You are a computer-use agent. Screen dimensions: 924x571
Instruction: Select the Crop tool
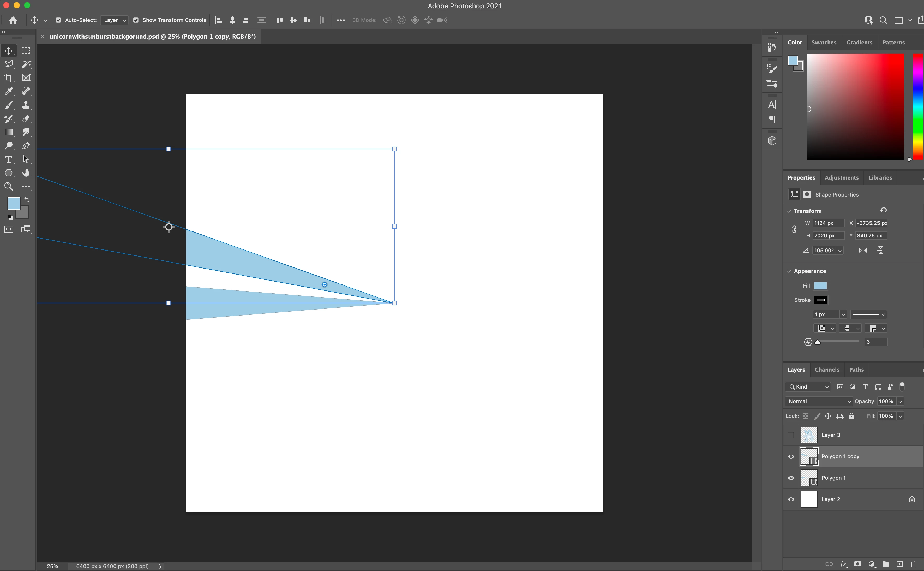pyautogui.click(x=8, y=78)
